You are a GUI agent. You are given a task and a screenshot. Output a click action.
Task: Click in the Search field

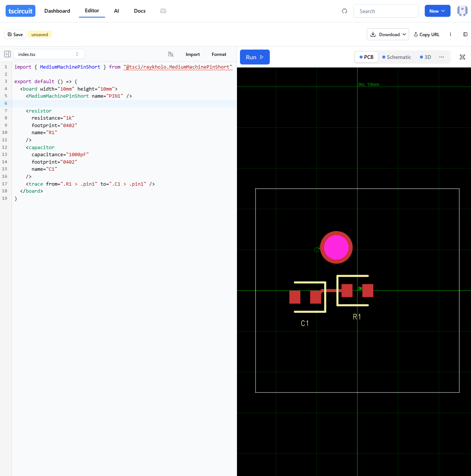point(386,11)
